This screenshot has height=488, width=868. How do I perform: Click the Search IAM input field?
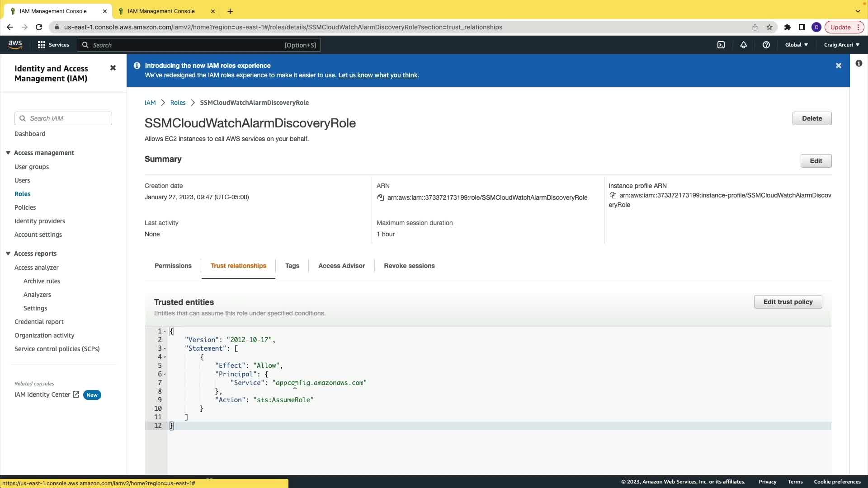[x=68, y=118]
